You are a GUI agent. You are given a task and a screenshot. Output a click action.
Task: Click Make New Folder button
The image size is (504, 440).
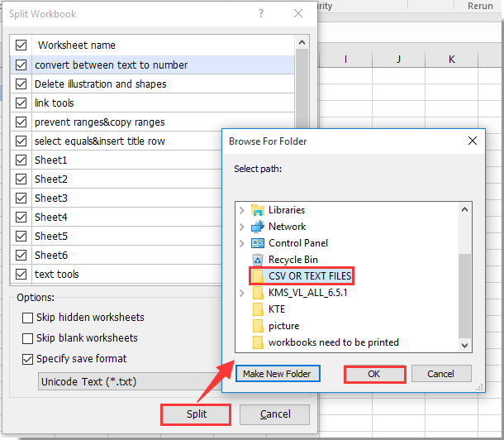278,374
